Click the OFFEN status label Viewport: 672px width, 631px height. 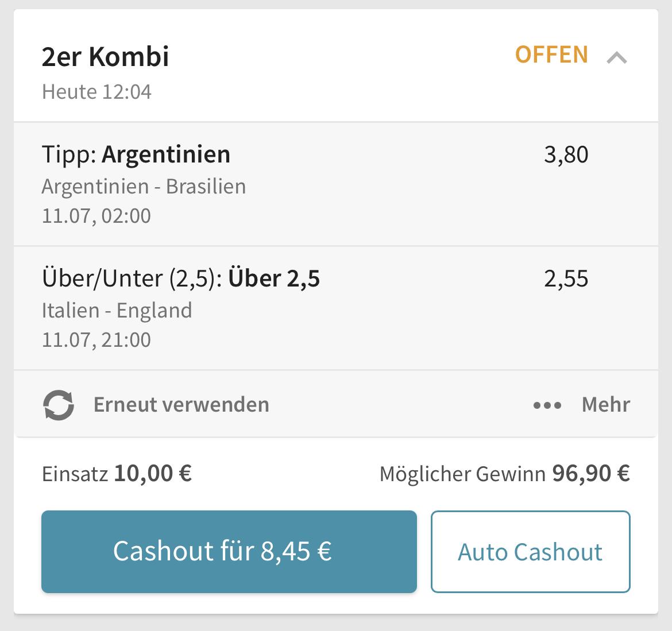(x=551, y=55)
